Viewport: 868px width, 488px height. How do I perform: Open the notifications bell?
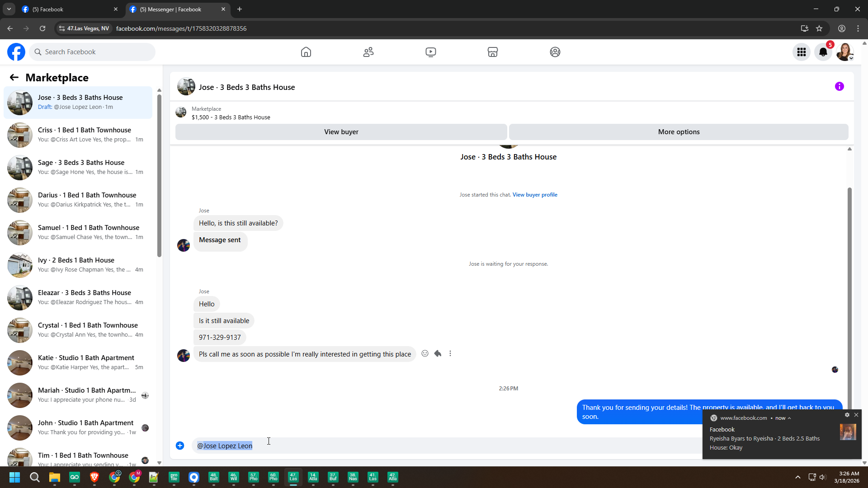tap(823, 52)
